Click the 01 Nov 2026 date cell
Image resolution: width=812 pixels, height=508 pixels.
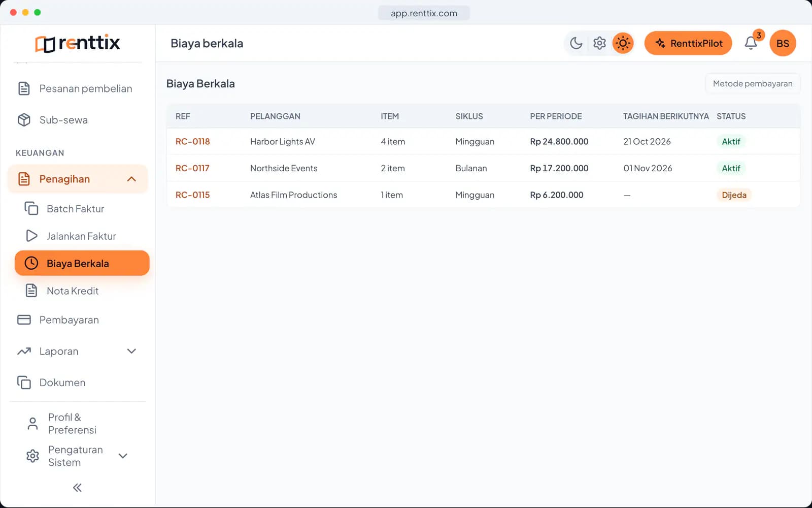pyautogui.click(x=648, y=168)
